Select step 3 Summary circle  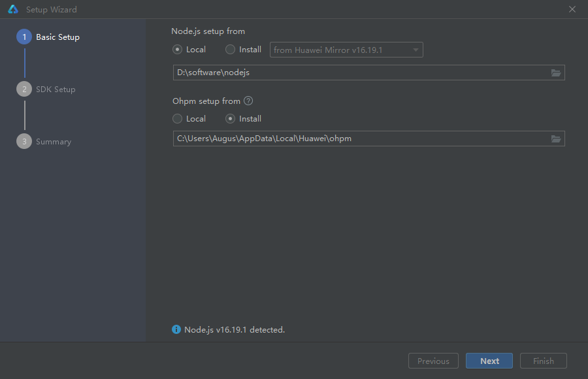(x=24, y=141)
